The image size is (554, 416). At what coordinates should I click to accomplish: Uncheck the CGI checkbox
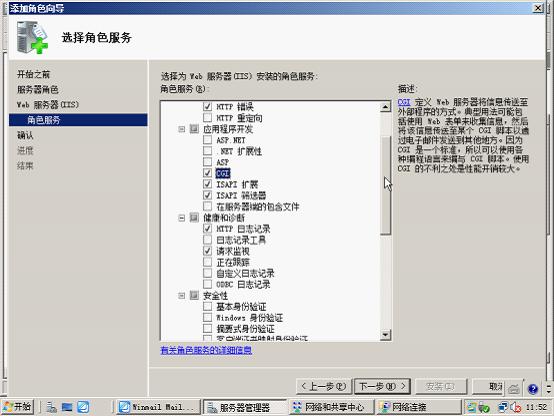pos(207,173)
